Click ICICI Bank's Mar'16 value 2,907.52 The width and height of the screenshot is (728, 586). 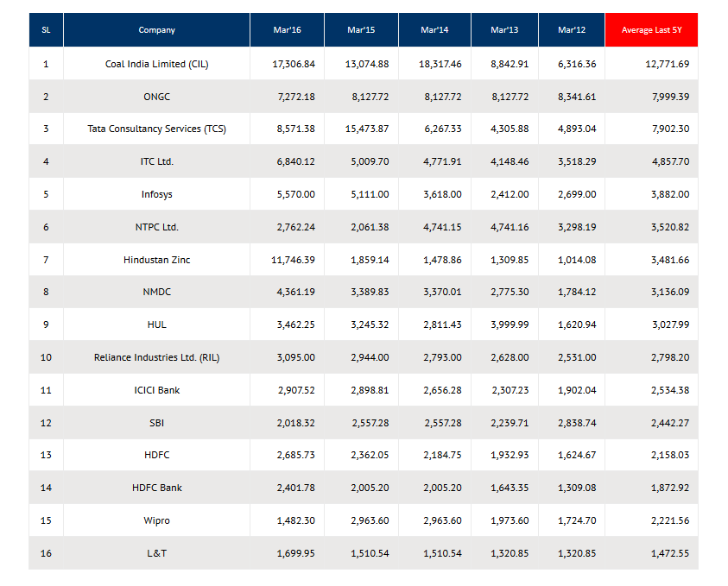[x=296, y=390]
